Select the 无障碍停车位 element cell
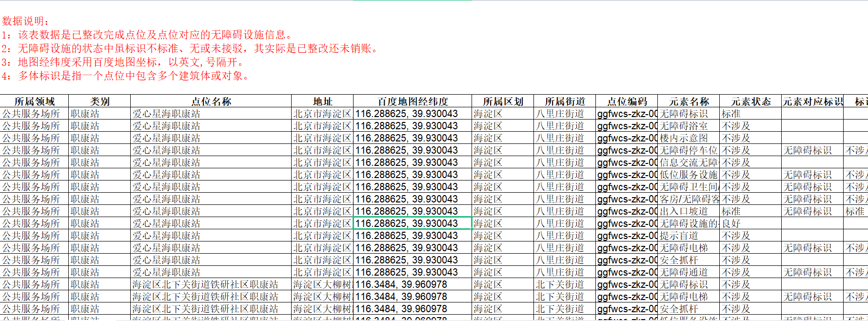 click(689, 150)
